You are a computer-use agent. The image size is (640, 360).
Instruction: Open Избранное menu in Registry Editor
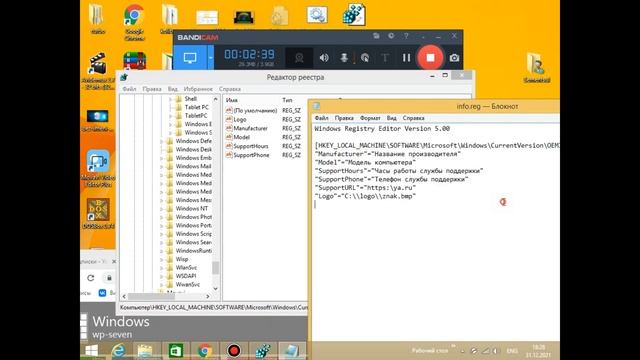click(198, 89)
